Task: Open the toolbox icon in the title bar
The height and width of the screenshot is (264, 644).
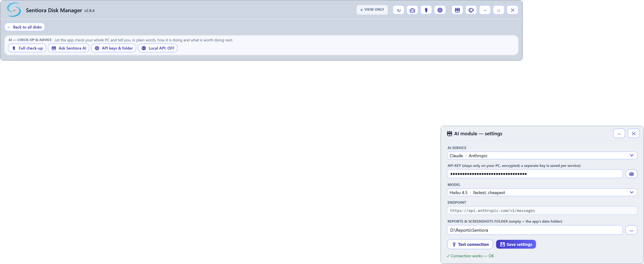Action: pyautogui.click(x=412, y=10)
